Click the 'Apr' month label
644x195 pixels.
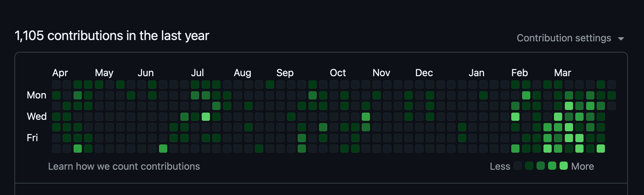(60, 73)
